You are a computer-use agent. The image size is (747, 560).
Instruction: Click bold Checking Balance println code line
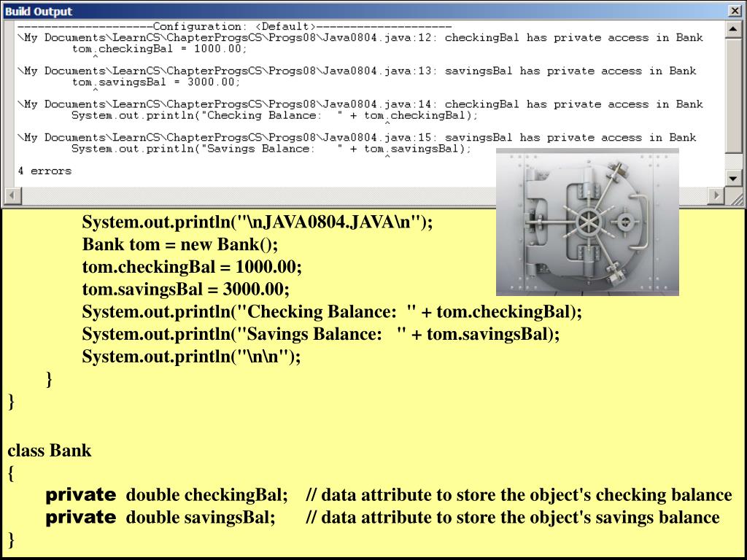332,312
